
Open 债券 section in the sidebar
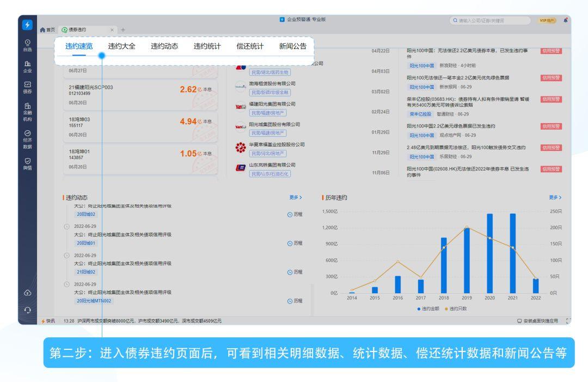(x=27, y=88)
